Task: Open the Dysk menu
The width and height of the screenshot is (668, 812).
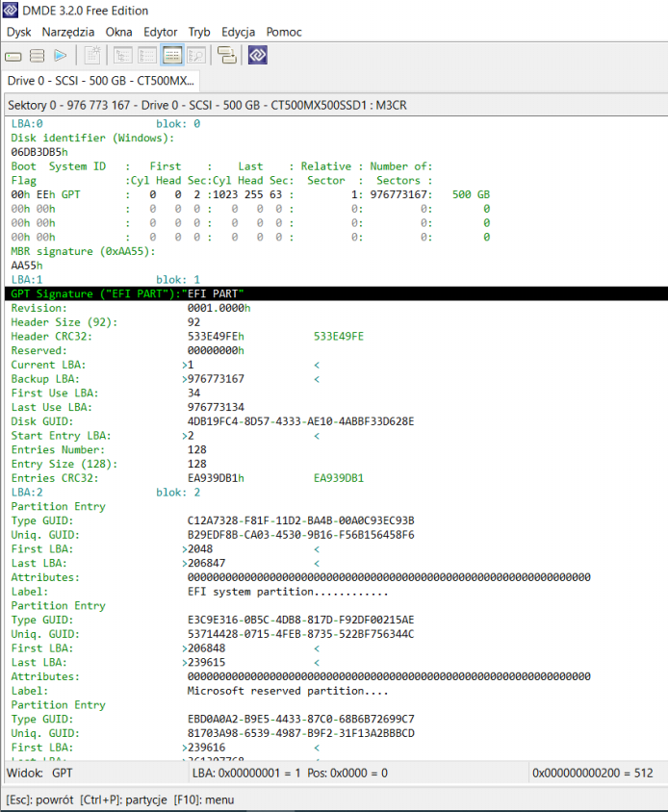Action: 18,32
